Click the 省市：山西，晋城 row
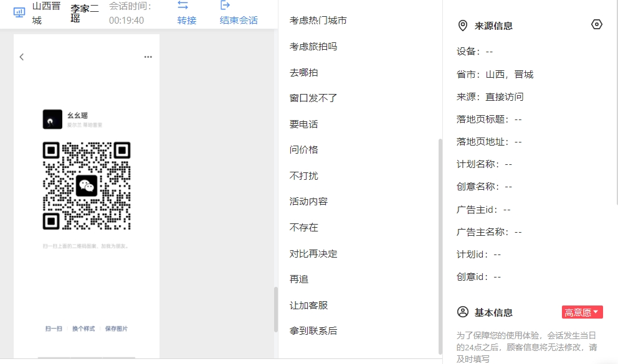Viewport: 618px width, 364px height. pos(495,75)
